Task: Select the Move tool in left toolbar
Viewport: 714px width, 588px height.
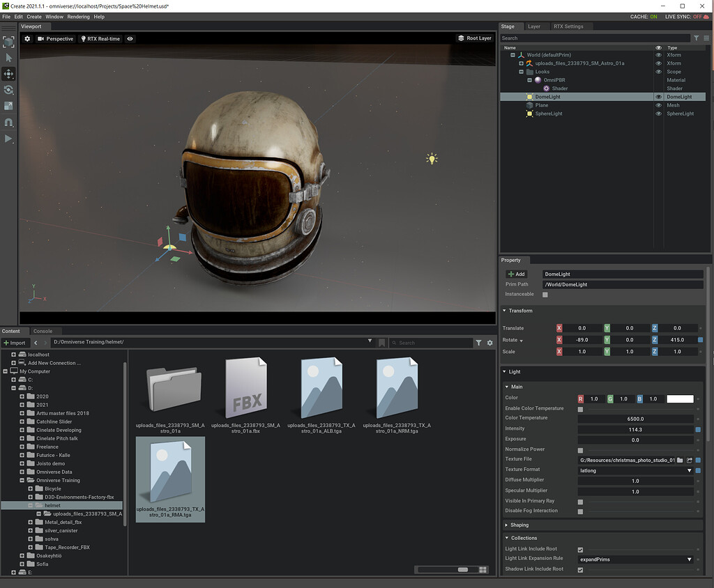Action: coord(9,74)
